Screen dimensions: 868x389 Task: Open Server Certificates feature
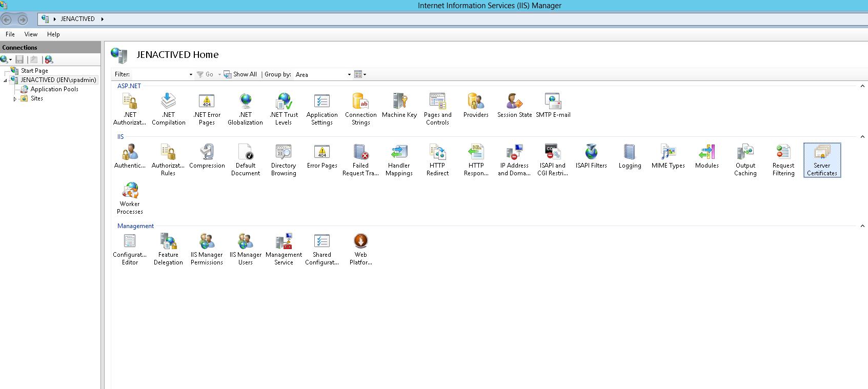click(x=822, y=159)
